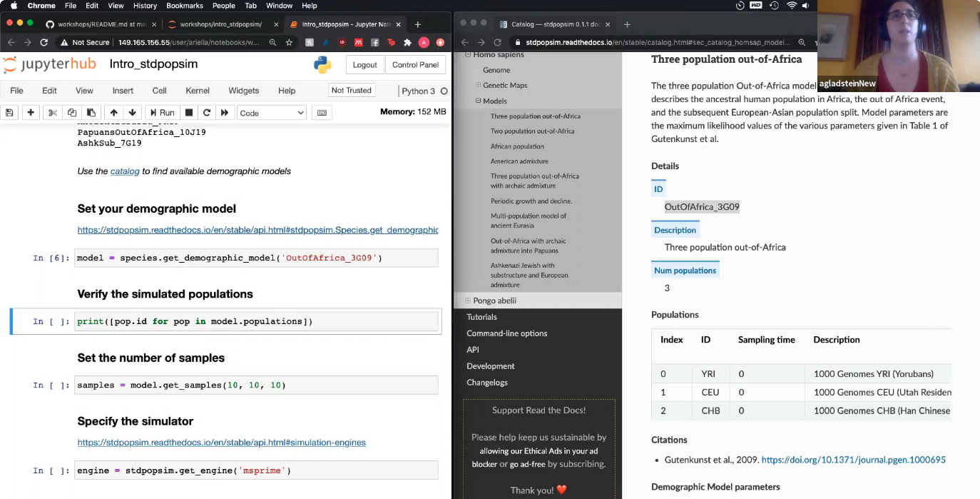Paste cells using the clipboard icon
Image resolution: width=980 pixels, height=499 pixels.
[91, 113]
